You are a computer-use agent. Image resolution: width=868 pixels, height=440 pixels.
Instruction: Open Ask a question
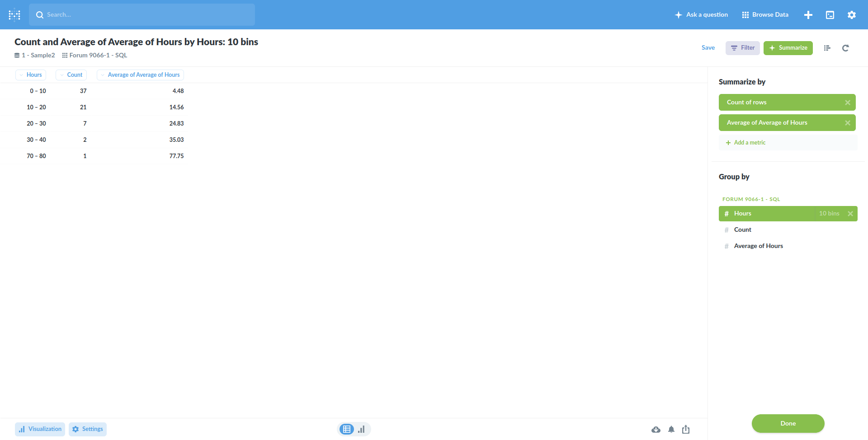pyautogui.click(x=701, y=15)
